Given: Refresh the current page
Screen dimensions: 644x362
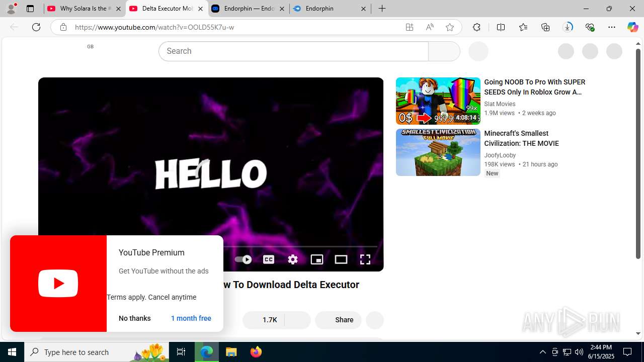Looking at the screenshot, I should [x=36, y=27].
